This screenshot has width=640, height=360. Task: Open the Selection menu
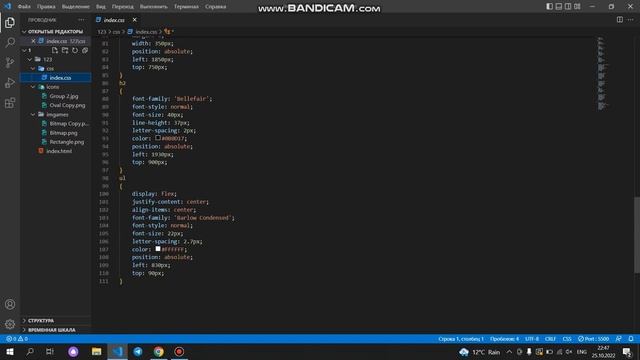pos(76,7)
